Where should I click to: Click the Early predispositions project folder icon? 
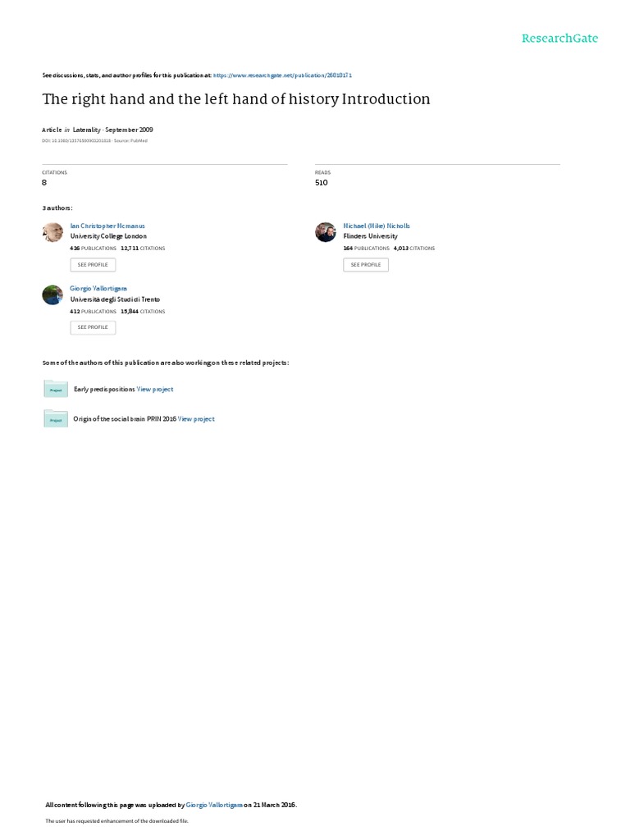pyautogui.click(x=56, y=388)
